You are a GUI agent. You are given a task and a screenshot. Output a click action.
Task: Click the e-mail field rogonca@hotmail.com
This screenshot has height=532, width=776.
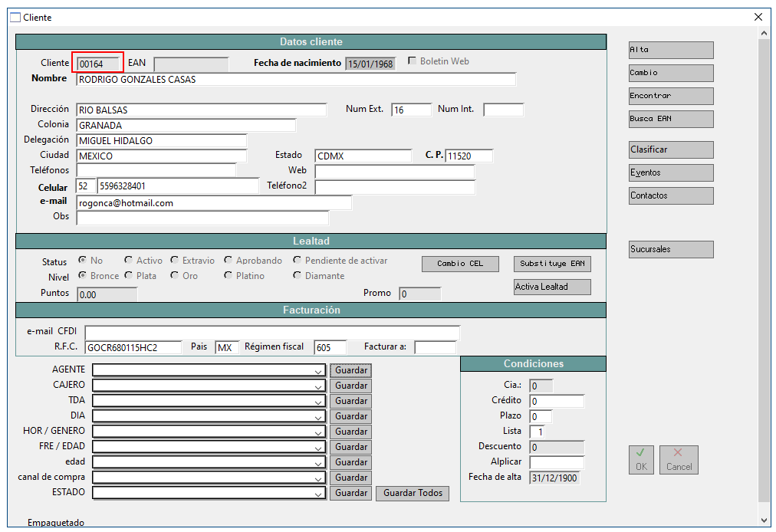pos(214,203)
